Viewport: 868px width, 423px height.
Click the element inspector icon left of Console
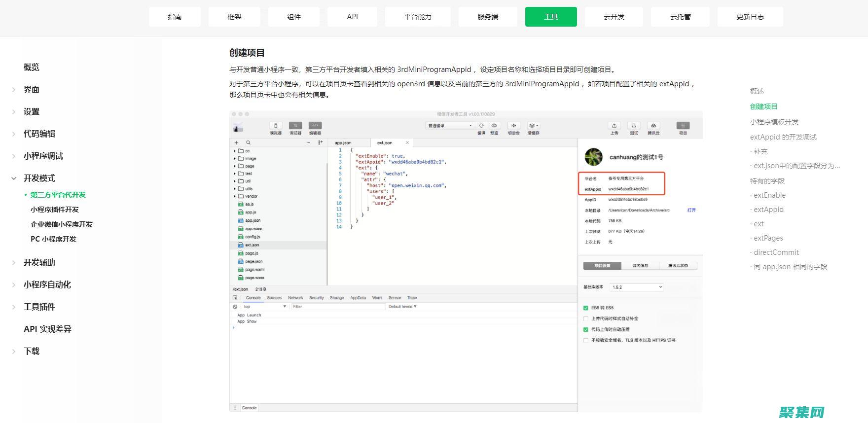[235, 298]
